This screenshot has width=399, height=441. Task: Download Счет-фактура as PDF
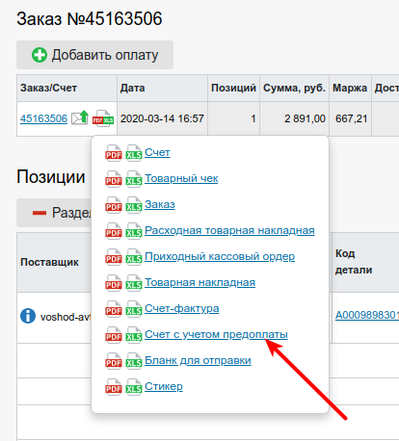click(x=113, y=309)
